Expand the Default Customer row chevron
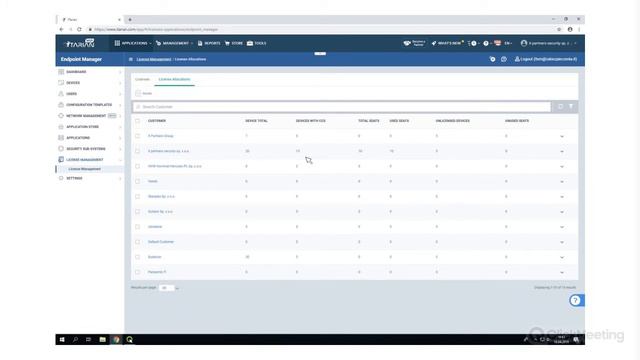640x360 pixels. (x=562, y=242)
